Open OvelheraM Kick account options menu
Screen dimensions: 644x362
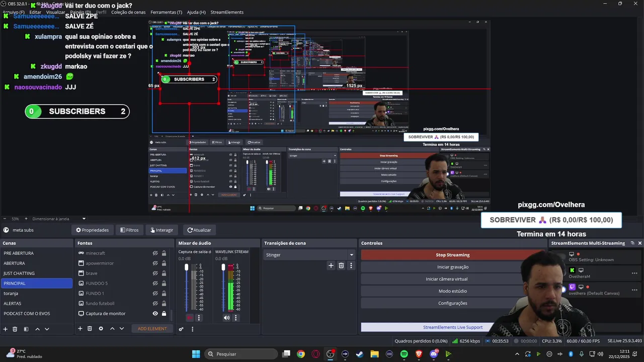click(634, 273)
